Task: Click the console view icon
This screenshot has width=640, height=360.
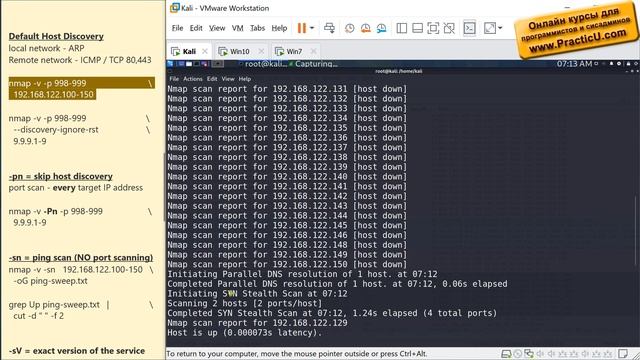Action: point(469,28)
